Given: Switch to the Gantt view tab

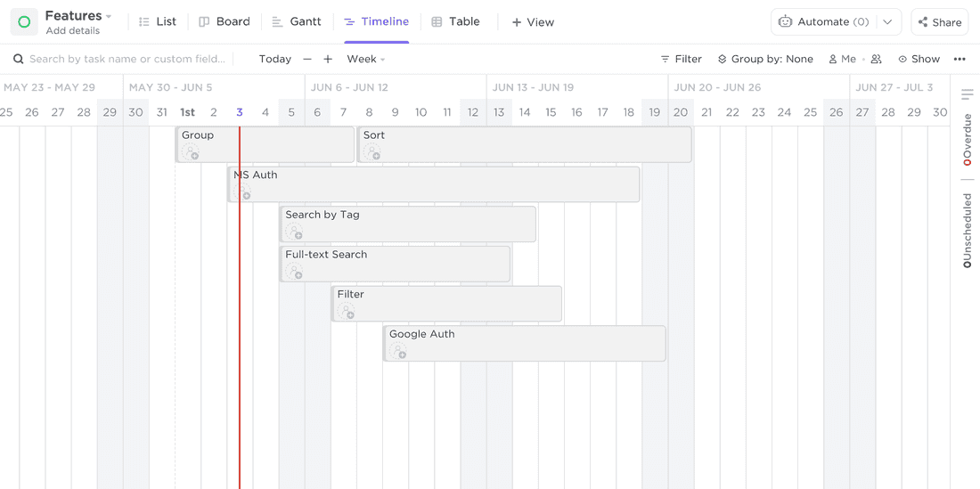Looking at the screenshot, I should click(297, 21).
